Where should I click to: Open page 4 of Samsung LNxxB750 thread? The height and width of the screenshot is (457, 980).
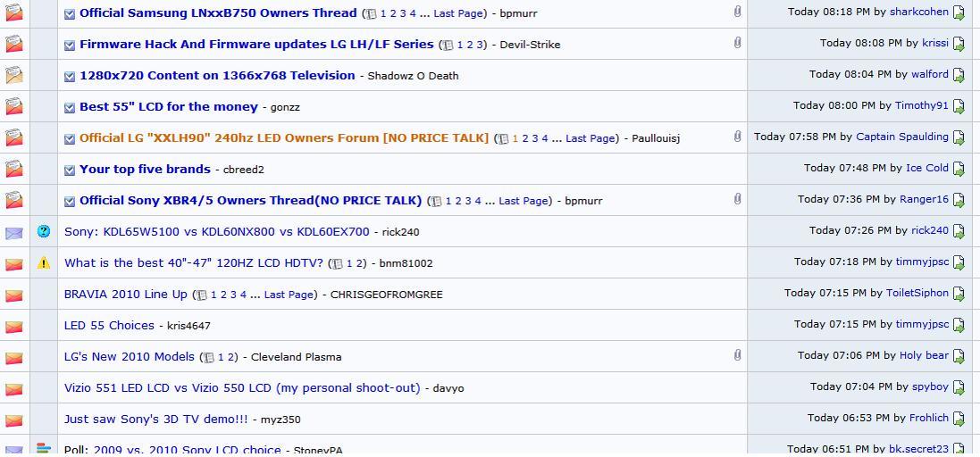pyautogui.click(x=413, y=13)
